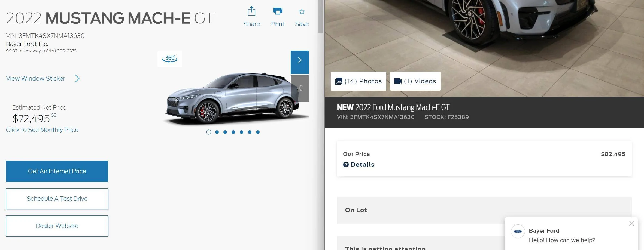The width and height of the screenshot is (644, 250).
Task: Go to the previous car image with the left arrow
Action: 300,88
